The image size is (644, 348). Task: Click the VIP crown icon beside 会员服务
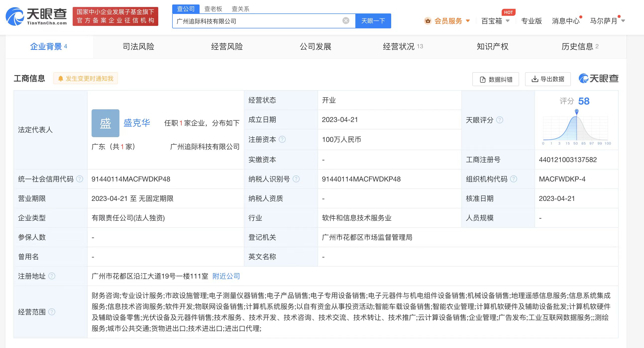tap(428, 21)
